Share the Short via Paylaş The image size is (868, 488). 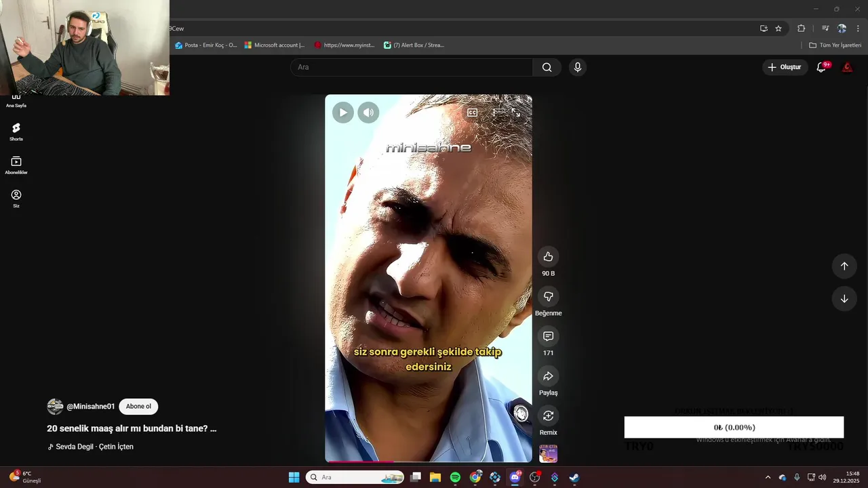click(548, 376)
